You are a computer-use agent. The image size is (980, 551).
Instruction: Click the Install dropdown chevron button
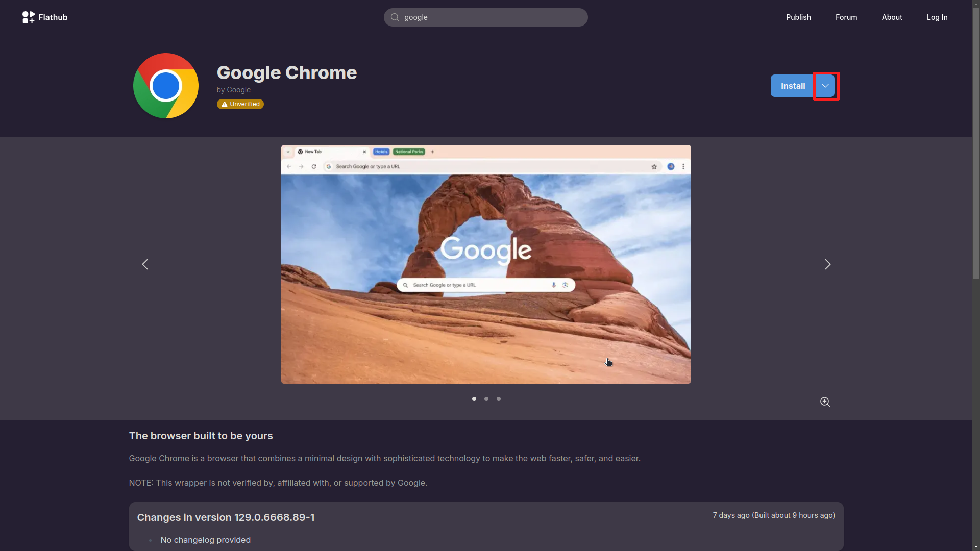click(x=824, y=85)
